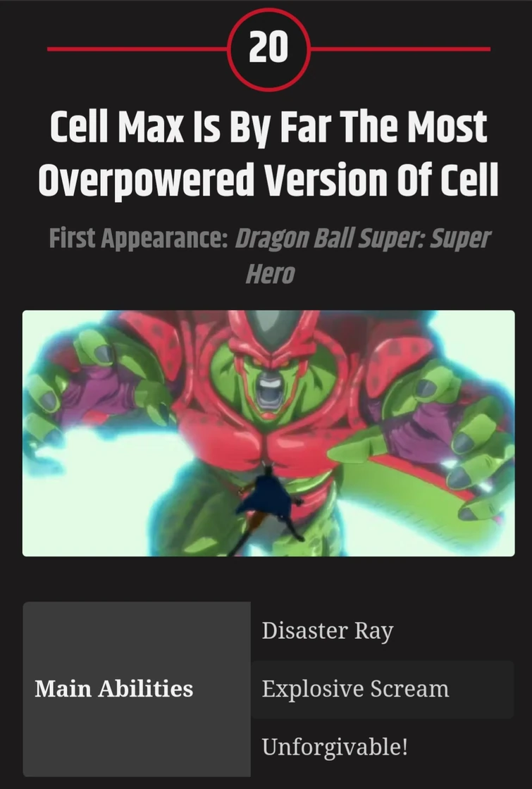Click the italic word 'Hero'
The image size is (532, 789).
point(270,274)
